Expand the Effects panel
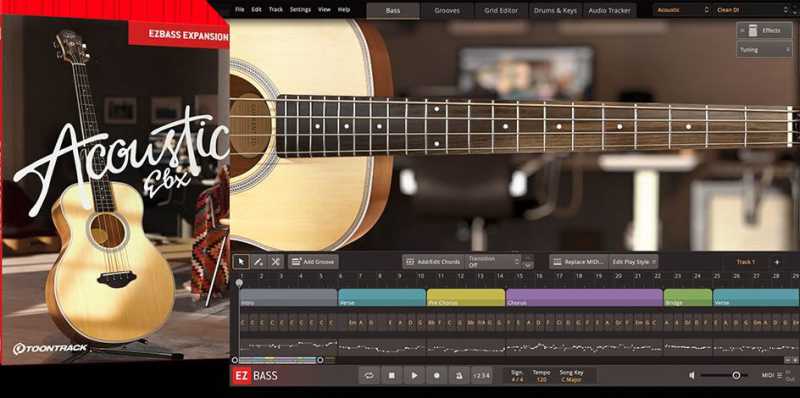Viewport: 800px width, 398px height. [x=764, y=31]
